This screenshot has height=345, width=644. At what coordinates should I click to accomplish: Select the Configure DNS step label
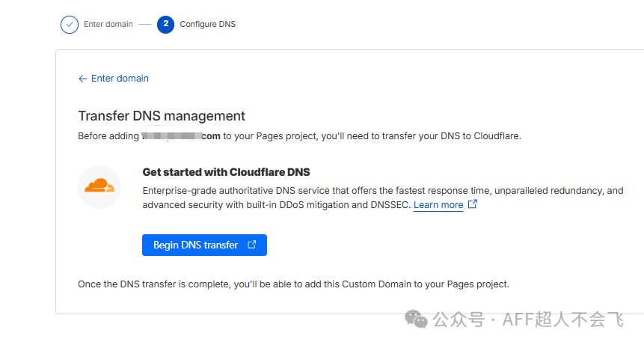click(x=207, y=25)
